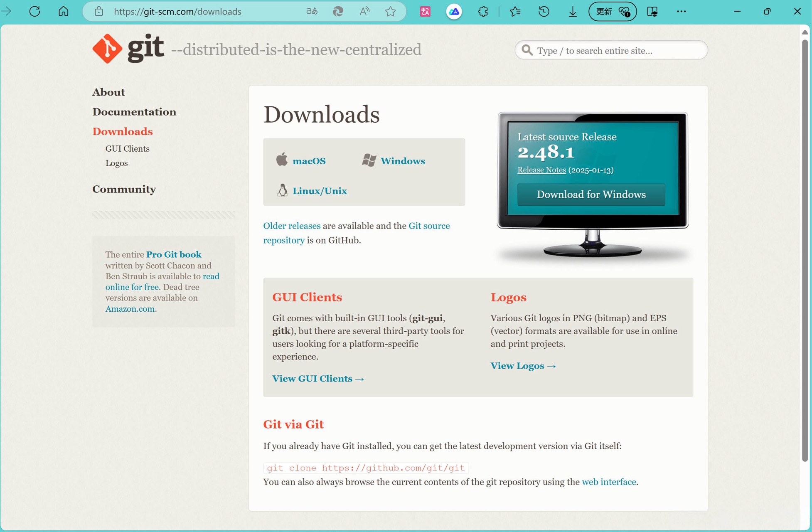Open the browser settings three-dots menu

(681, 11)
